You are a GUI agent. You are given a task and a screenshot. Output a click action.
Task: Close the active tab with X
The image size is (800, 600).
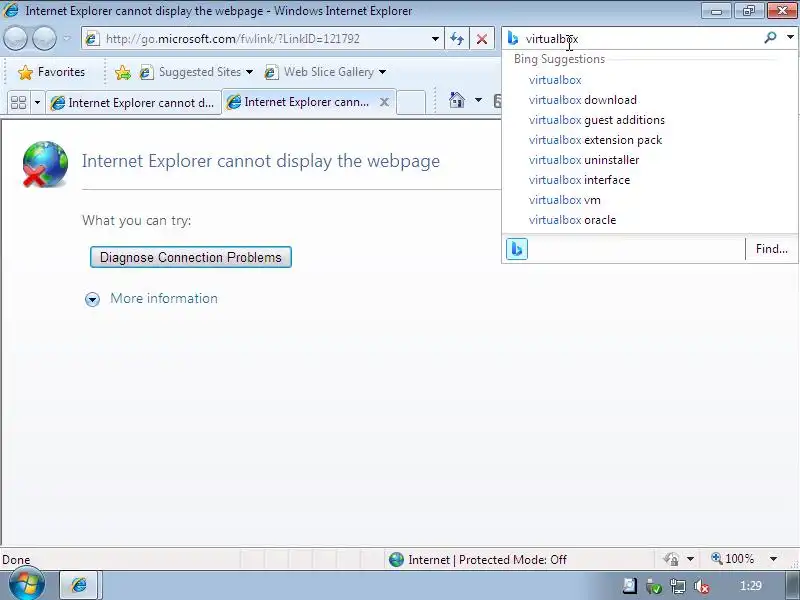[x=384, y=102]
